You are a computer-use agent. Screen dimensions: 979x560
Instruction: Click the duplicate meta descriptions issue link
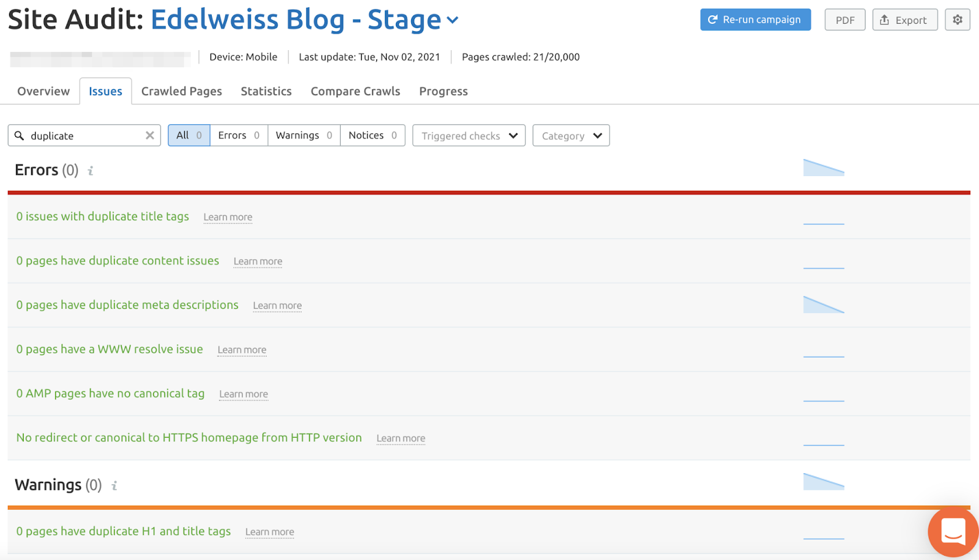pyautogui.click(x=127, y=305)
